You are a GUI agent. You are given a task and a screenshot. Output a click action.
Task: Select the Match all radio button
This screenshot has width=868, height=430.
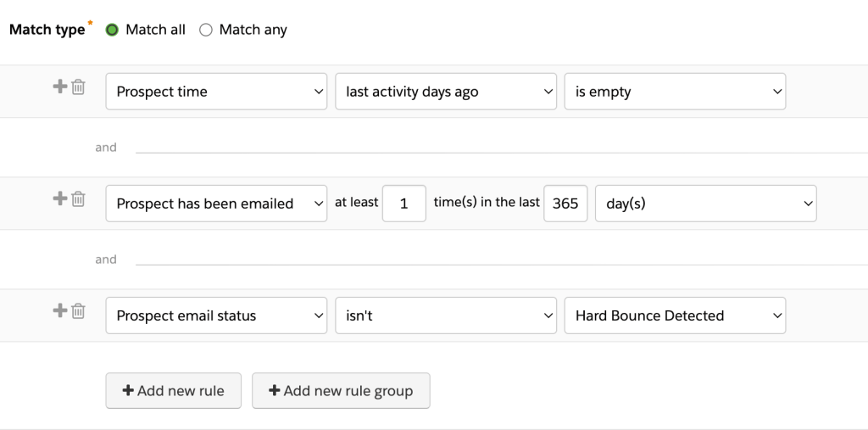tap(112, 30)
